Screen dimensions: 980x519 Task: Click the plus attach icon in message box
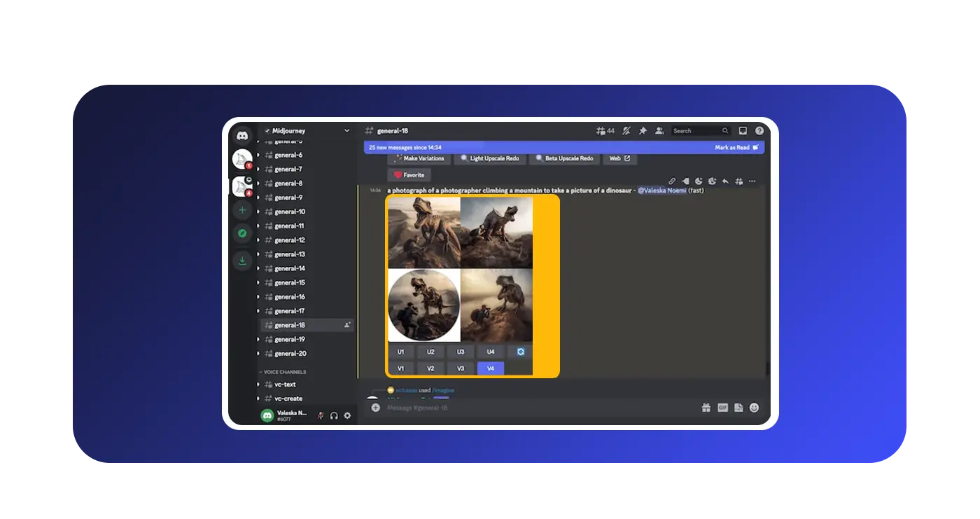376,408
